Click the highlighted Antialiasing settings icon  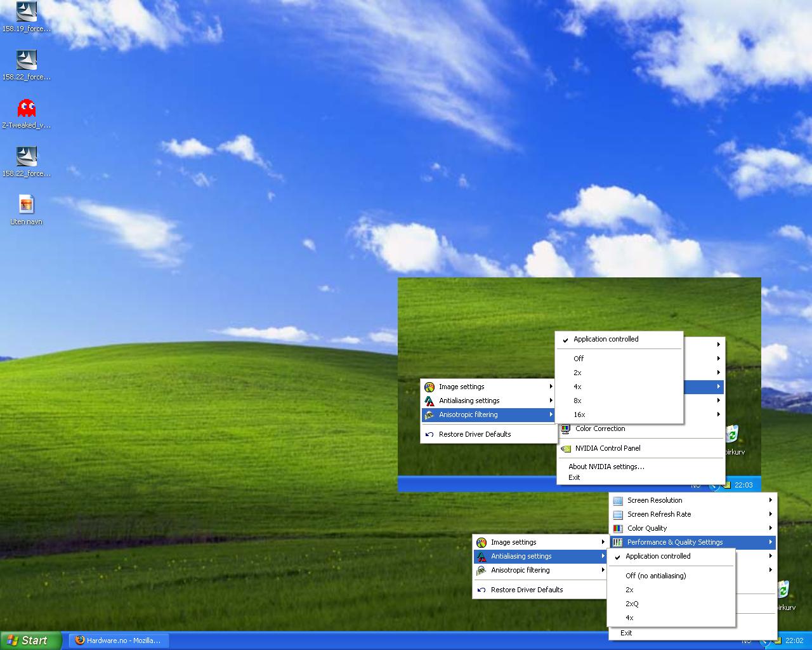click(481, 556)
